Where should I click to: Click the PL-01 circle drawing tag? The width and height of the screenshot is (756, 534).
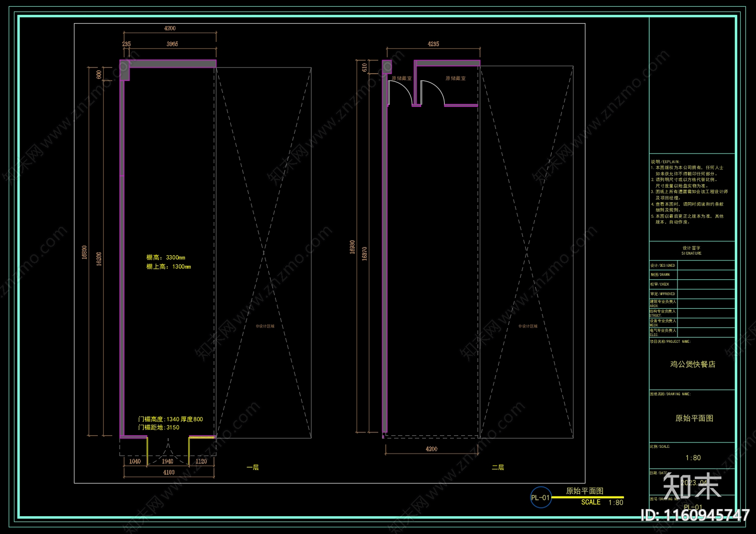pos(541,498)
